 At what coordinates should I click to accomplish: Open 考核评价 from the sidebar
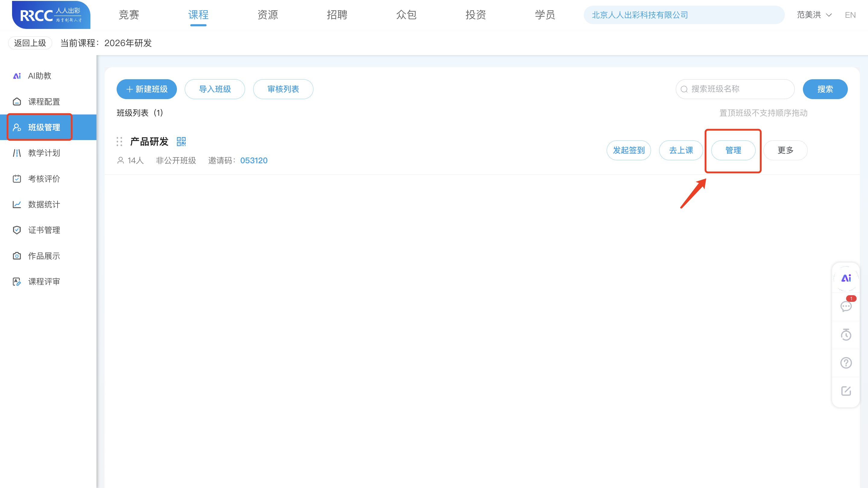coord(43,179)
